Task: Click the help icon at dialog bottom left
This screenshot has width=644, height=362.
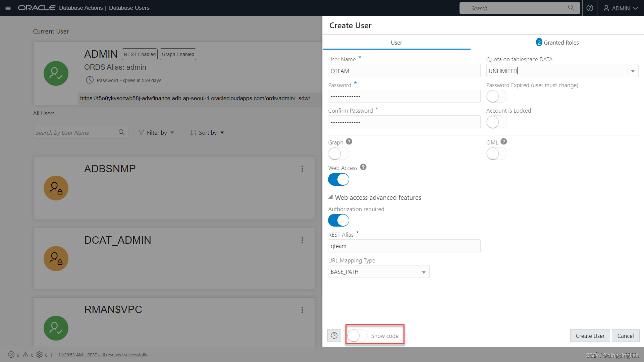Action: [334, 335]
